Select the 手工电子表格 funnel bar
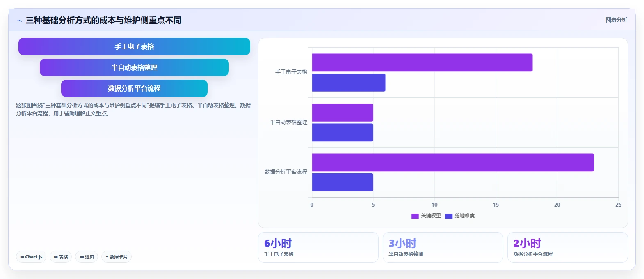Viewport: 644px width, 279px height. point(134,46)
